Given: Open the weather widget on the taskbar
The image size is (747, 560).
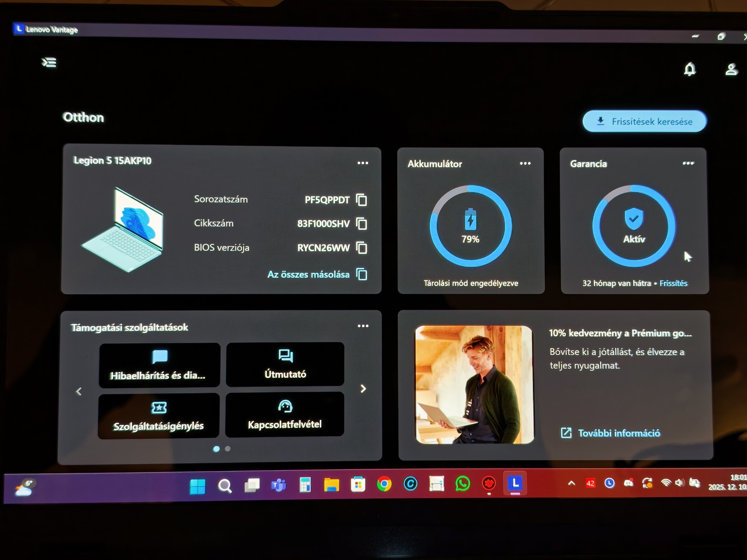Looking at the screenshot, I should tap(25, 488).
